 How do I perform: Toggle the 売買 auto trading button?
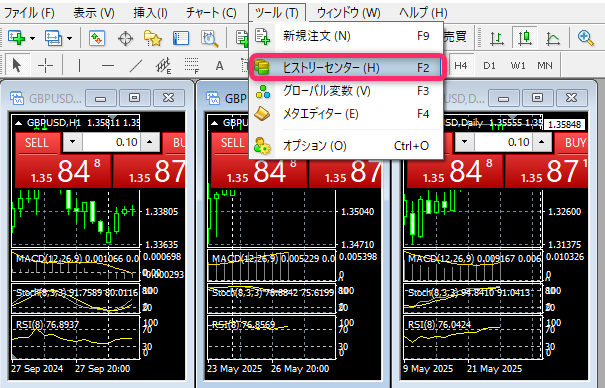coord(455,37)
